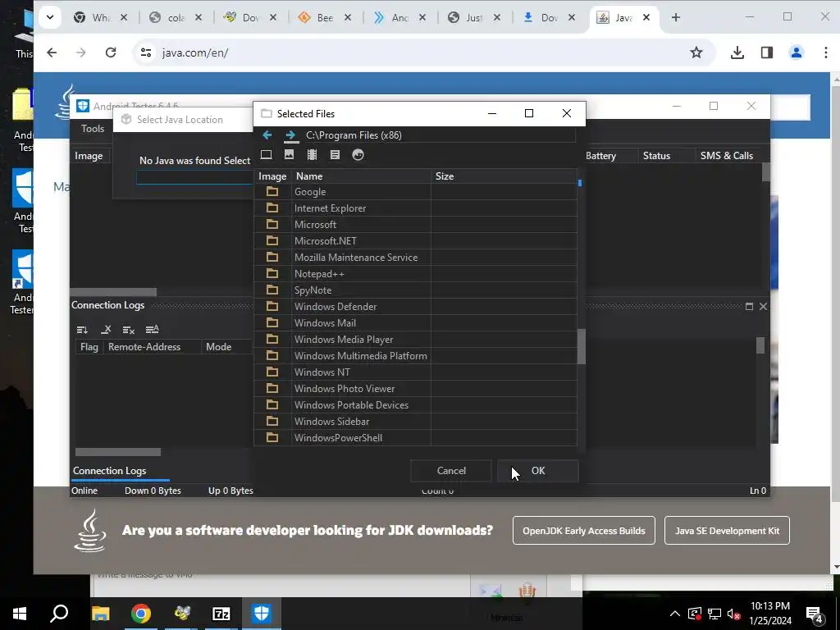Select the WindowsPowerShell folder
The image size is (840, 630).
pos(415,438)
